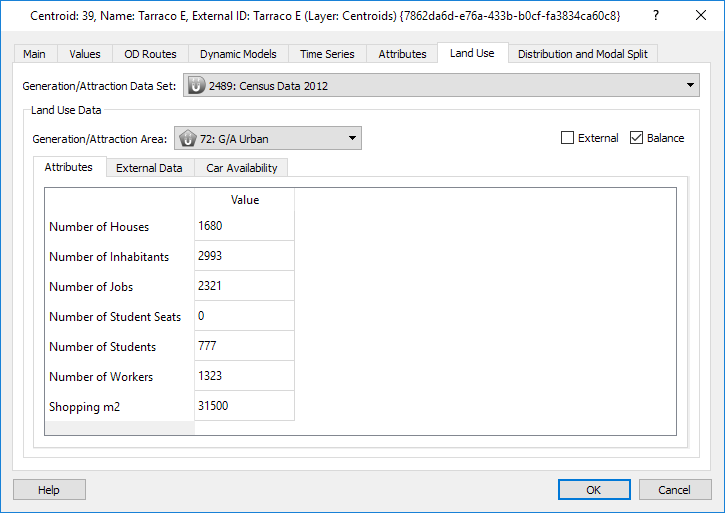725x513 pixels.
Task: Open the Car Availability sub-tab
Action: [x=241, y=168]
